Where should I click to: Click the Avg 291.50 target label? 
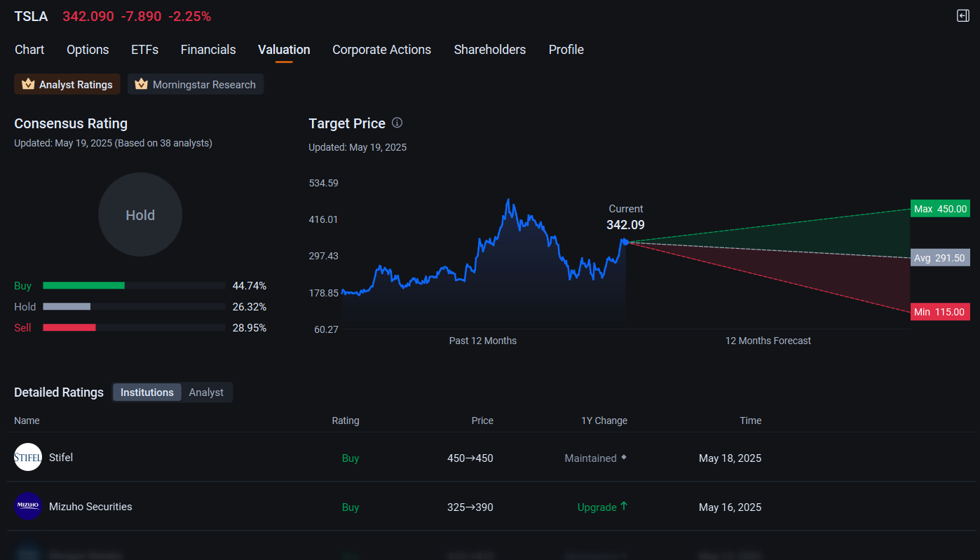[940, 257]
